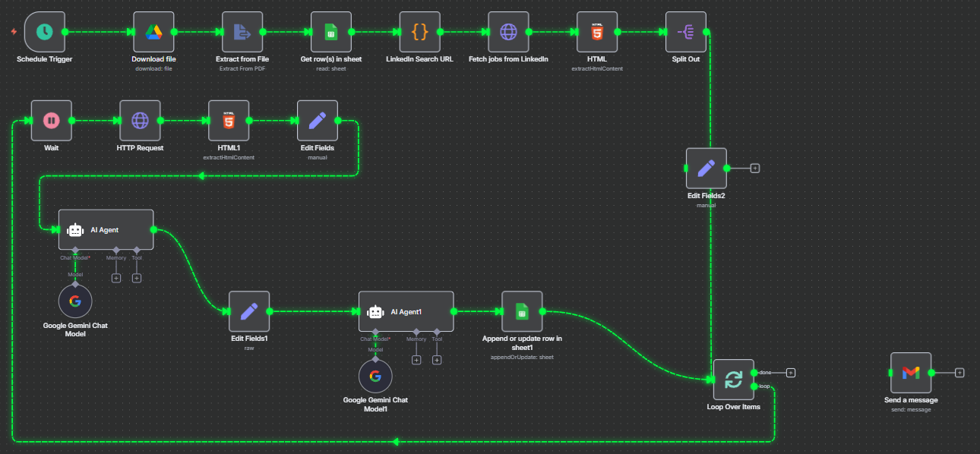The width and height of the screenshot is (980, 454).
Task: Add node after the done output
Action: pyautogui.click(x=790, y=373)
